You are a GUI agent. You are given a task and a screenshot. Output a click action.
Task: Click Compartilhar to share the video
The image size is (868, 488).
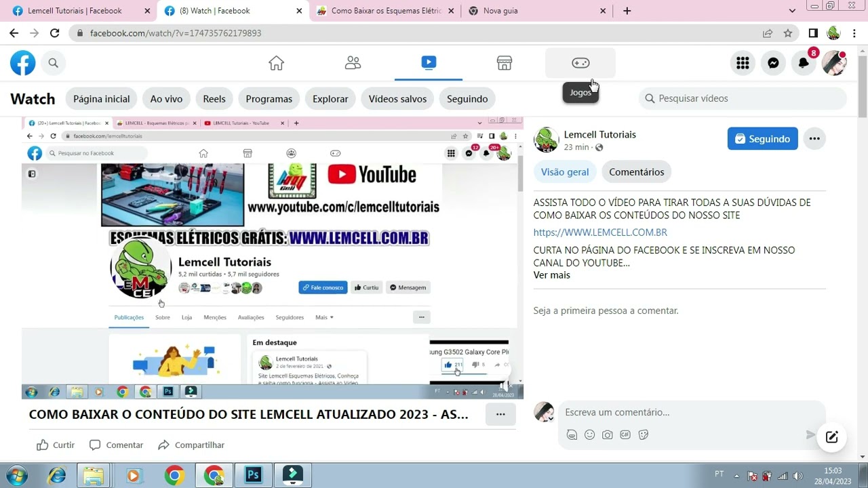coord(191,445)
